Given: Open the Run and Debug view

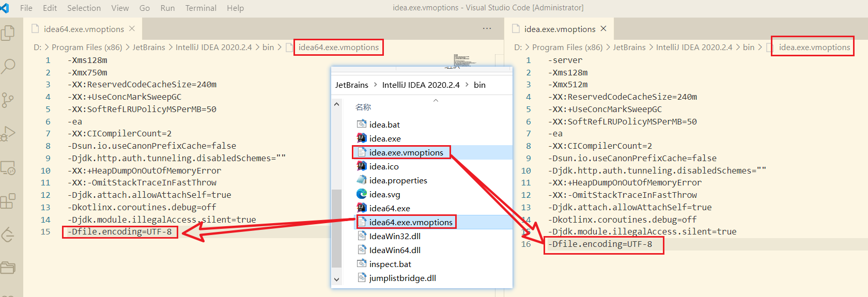Looking at the screenshot, I should tap(8, 133).
